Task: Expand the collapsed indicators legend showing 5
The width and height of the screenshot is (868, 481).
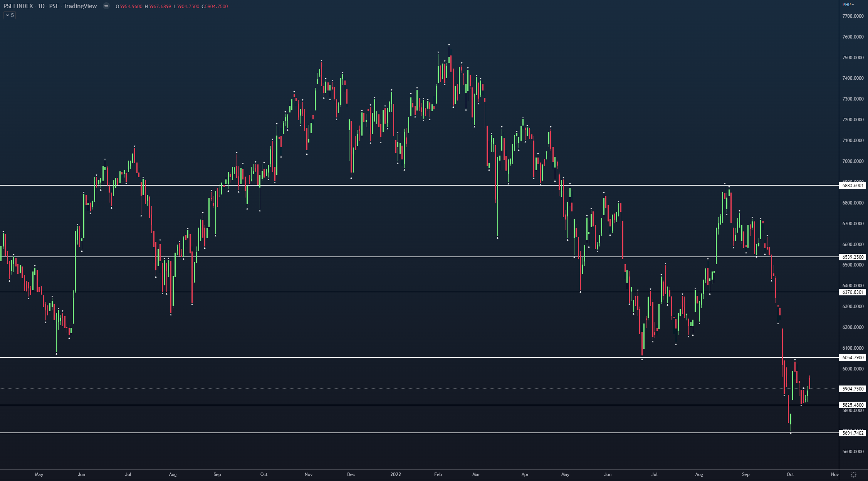Action: (10, 15)
